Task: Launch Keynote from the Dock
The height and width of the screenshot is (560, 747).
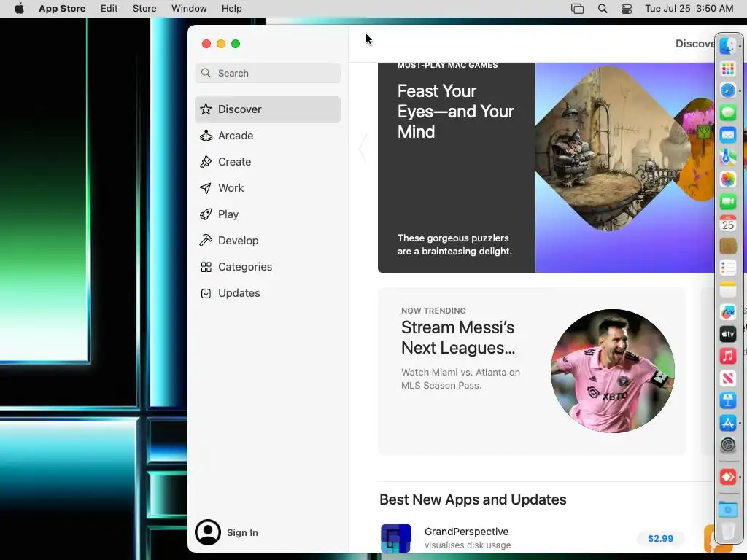Action: (x=727, y=400)
